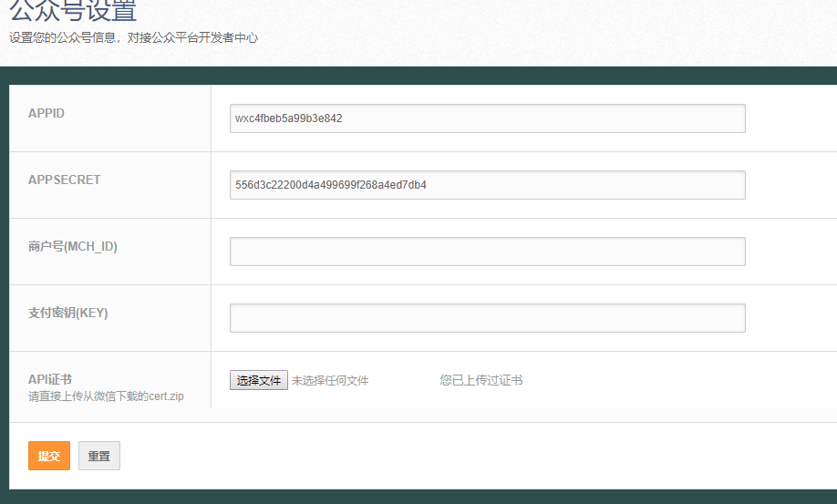The width and height of the screenshot is (837, 504).
Task: Click the 设置您的公众号信息 subtitle text
Action: (133, 38)
